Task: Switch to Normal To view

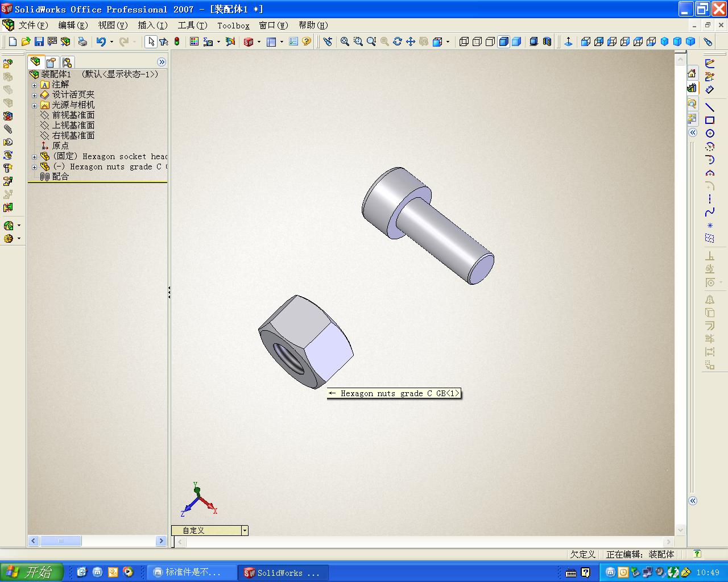Action: coord(568,41)
